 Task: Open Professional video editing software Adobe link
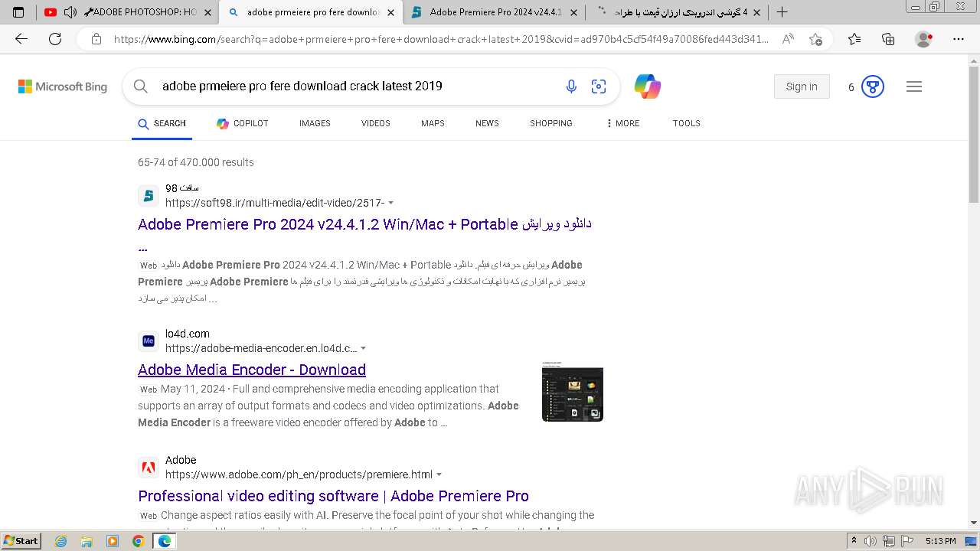coord(333,496)
